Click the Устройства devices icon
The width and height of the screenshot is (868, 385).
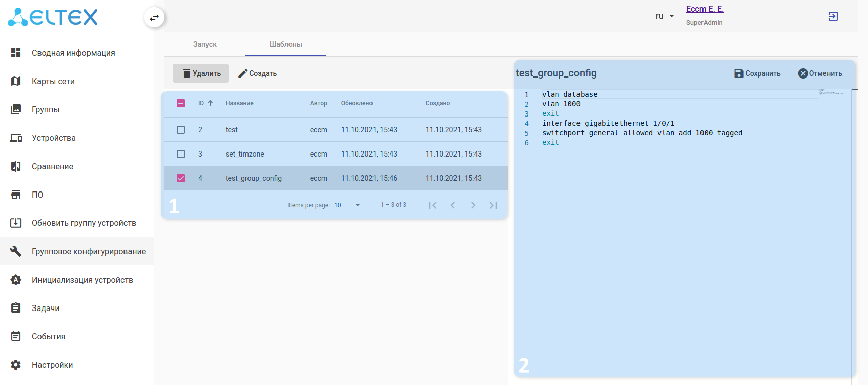(x=16, y=138)
